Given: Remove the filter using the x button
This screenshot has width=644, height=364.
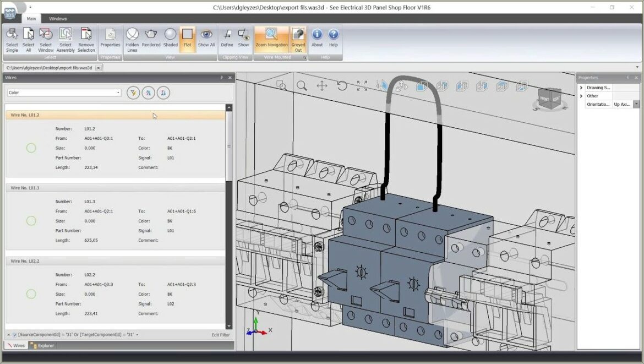Looking at the screenshot, I should click(x=9, y=335).
